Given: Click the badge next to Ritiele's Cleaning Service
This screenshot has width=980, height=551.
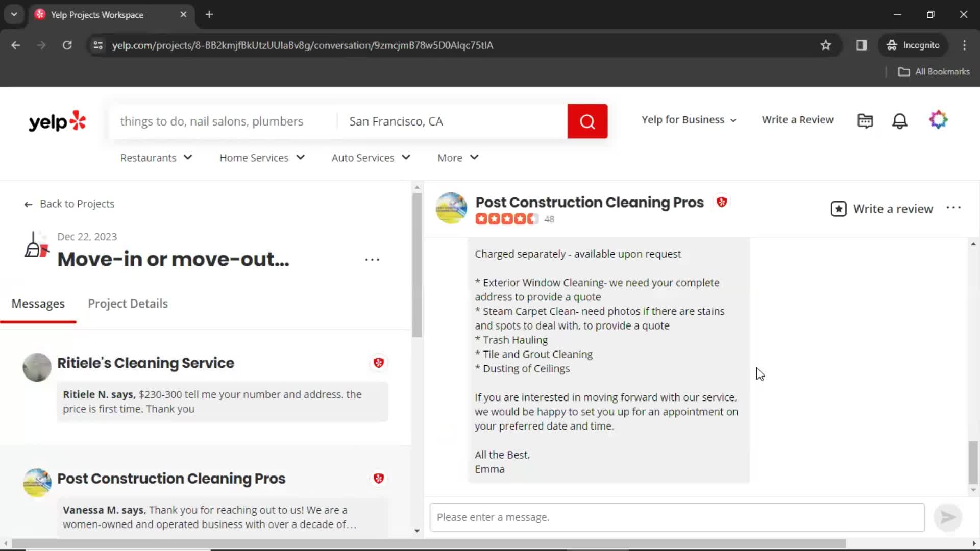Looking at the screenshot, I should point(378,363).
